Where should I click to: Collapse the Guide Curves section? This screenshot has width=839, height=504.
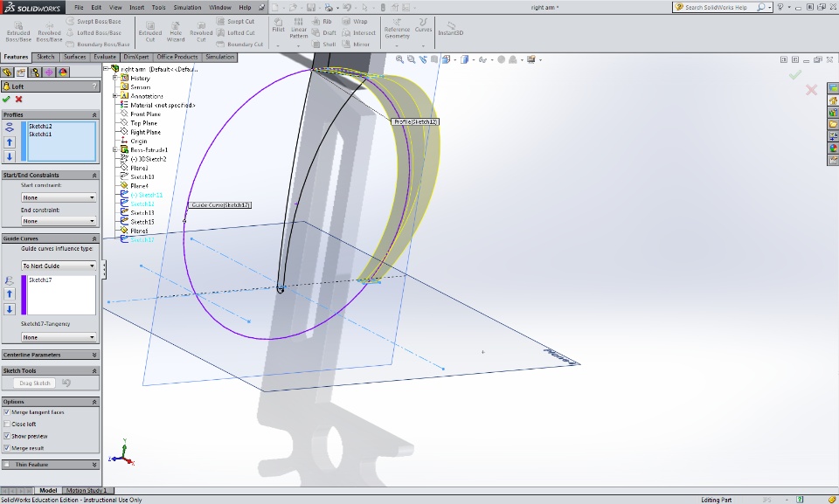(x=94, y=238)
